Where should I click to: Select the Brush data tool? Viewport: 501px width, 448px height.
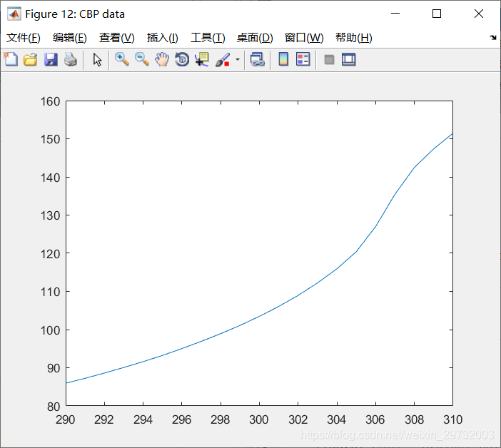click(x=223, y=59)
